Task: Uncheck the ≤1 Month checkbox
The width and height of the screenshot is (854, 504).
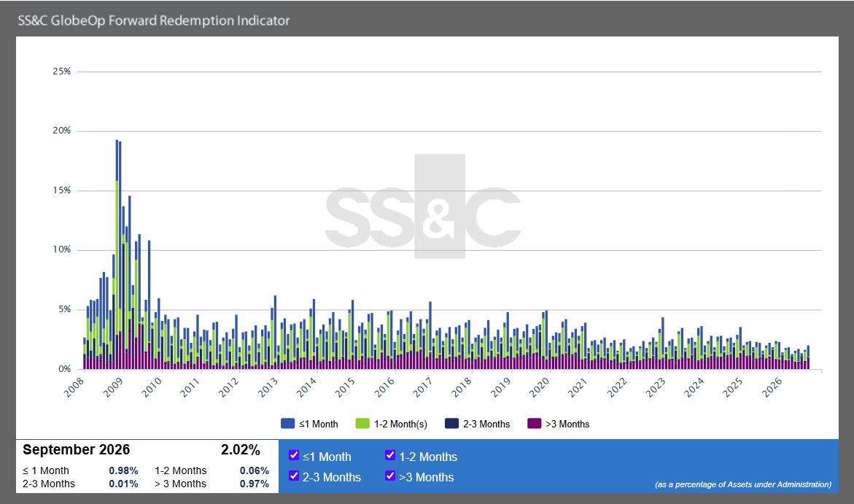Action: tap(294, 455)
